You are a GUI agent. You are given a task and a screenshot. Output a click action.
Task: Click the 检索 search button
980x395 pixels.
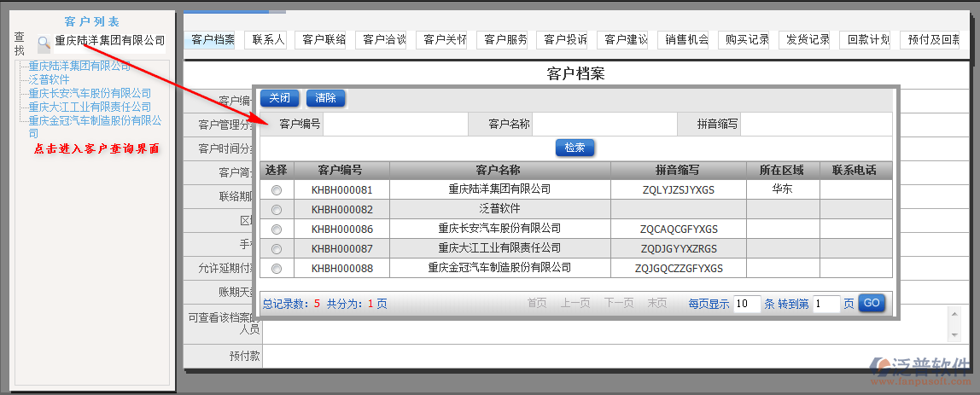(x=575, y=148)
